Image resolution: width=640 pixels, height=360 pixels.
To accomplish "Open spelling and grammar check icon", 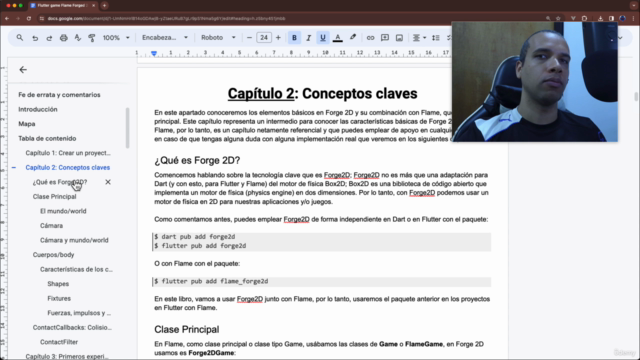I will click(x=78, y=38).
